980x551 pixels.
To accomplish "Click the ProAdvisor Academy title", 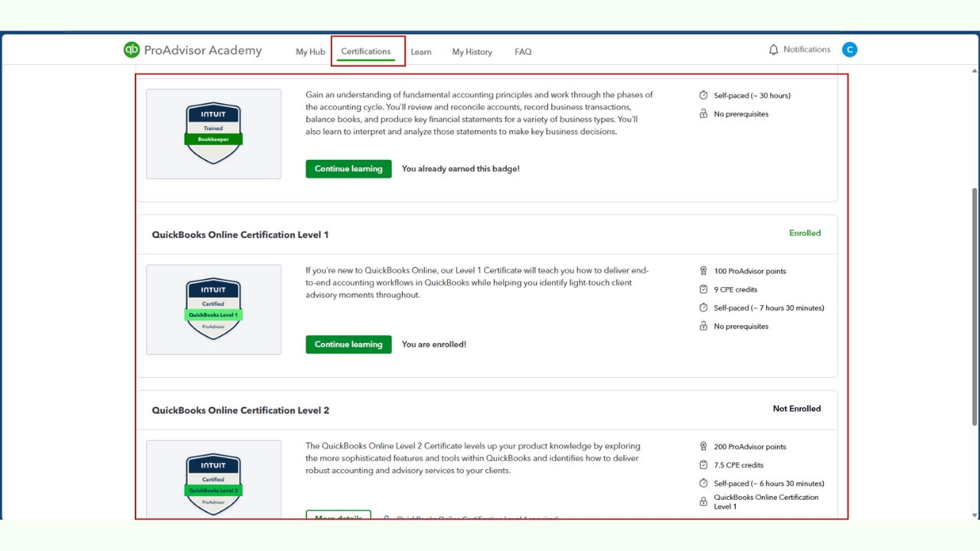I will click(203, 51).
